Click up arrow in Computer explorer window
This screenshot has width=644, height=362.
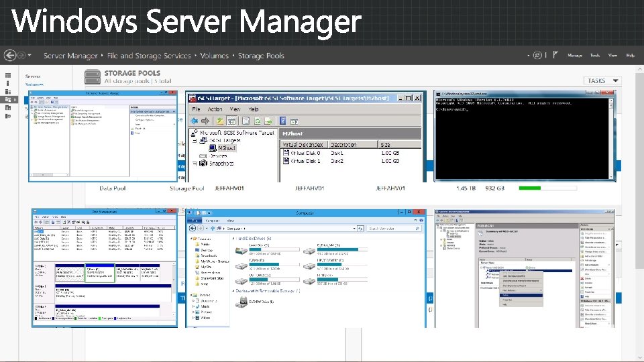213,228
